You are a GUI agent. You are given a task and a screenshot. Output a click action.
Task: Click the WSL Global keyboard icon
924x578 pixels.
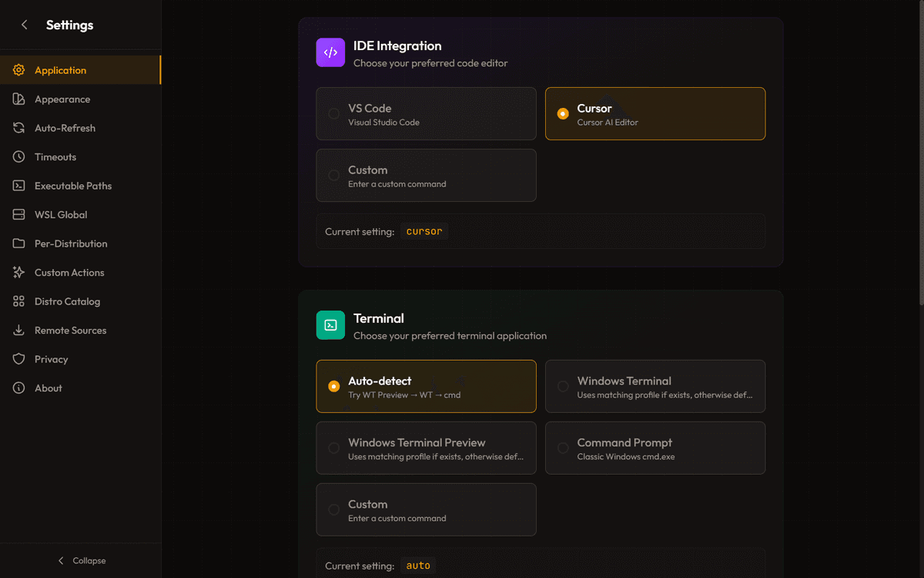(18, 214)
